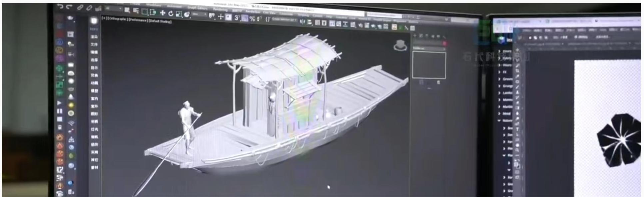The image size is (644, 197).
Task: Choose the Rectangular Selection Region icon
Action: [145, 12]
